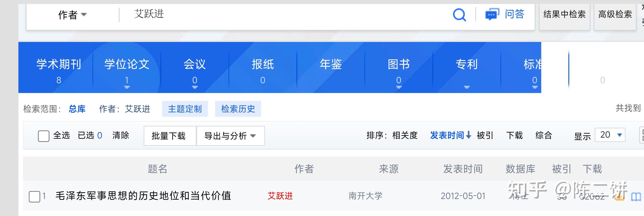Click 清除 to clear selections
The height and width of the screenshot is (216, 644).
(121, 135)
